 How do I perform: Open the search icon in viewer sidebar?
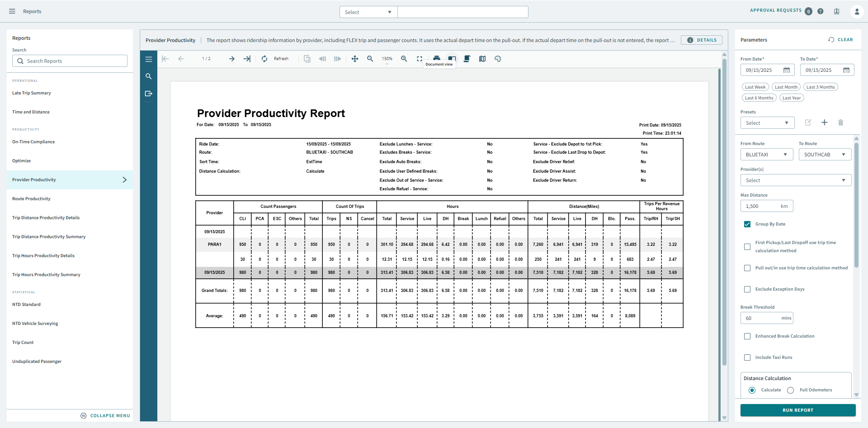click(148, 76)
